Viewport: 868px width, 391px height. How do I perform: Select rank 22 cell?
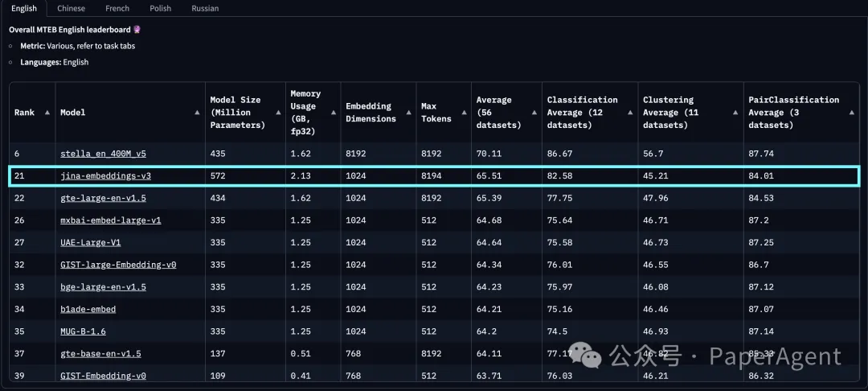(x=32, y=198)
